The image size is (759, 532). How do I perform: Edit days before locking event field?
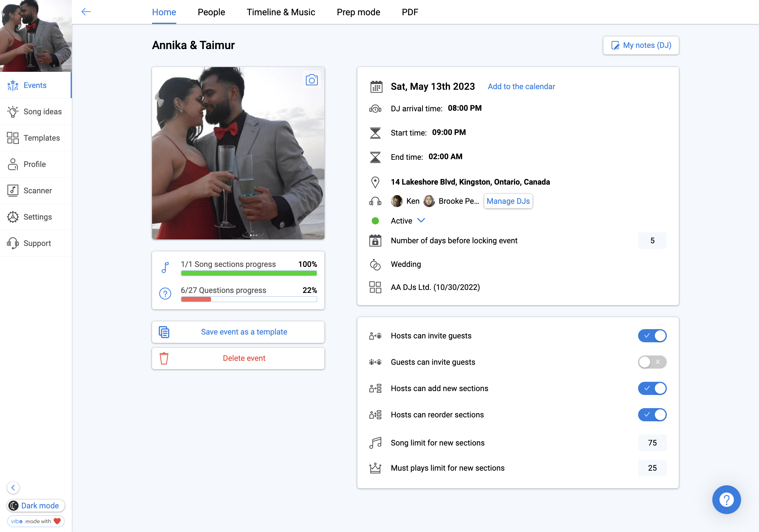[x=652, y=241]
